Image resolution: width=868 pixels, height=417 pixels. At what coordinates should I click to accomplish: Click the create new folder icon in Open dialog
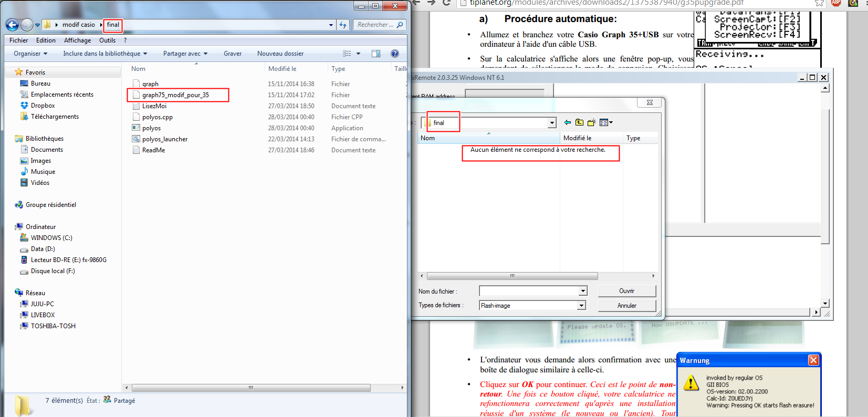[592, 122]
